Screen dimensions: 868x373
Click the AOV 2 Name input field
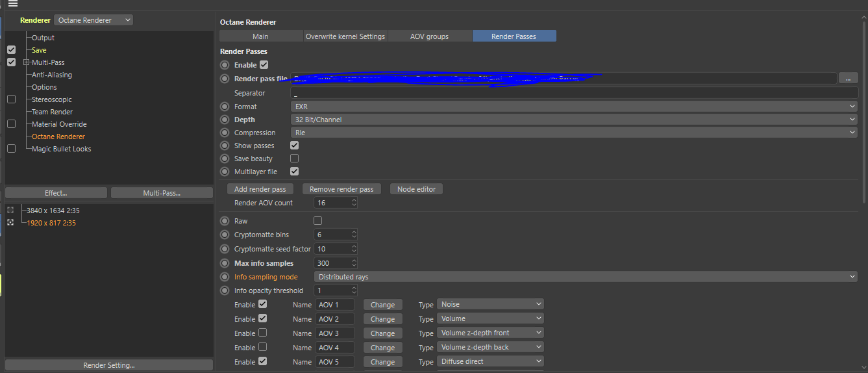(x=335, y=319)
